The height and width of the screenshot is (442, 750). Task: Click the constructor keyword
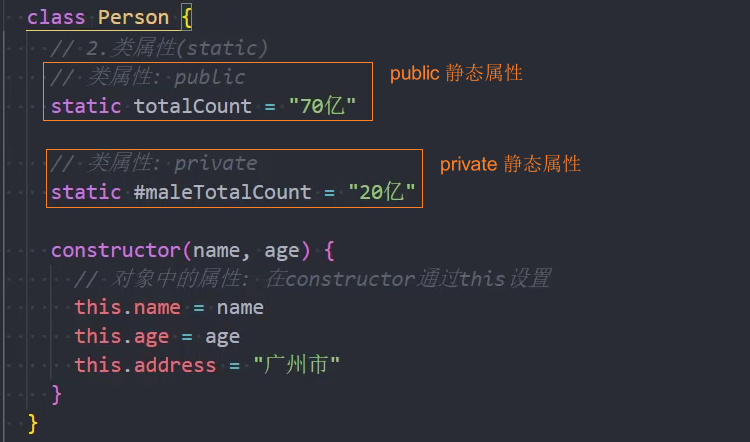pyautogui.click(x=116, y=250)
